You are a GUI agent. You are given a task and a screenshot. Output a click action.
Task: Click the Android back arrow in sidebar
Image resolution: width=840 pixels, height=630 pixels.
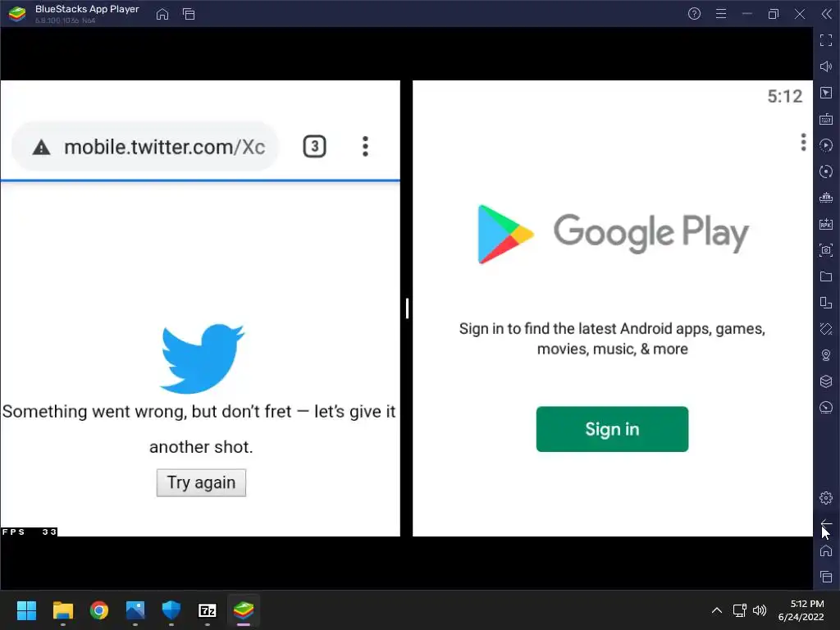click(x=826, y=524)
